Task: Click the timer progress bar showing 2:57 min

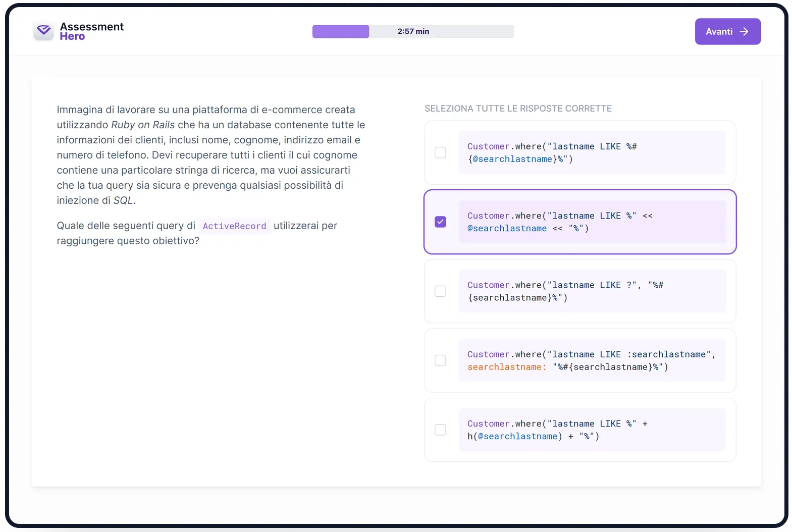Action: pos(413,31)
